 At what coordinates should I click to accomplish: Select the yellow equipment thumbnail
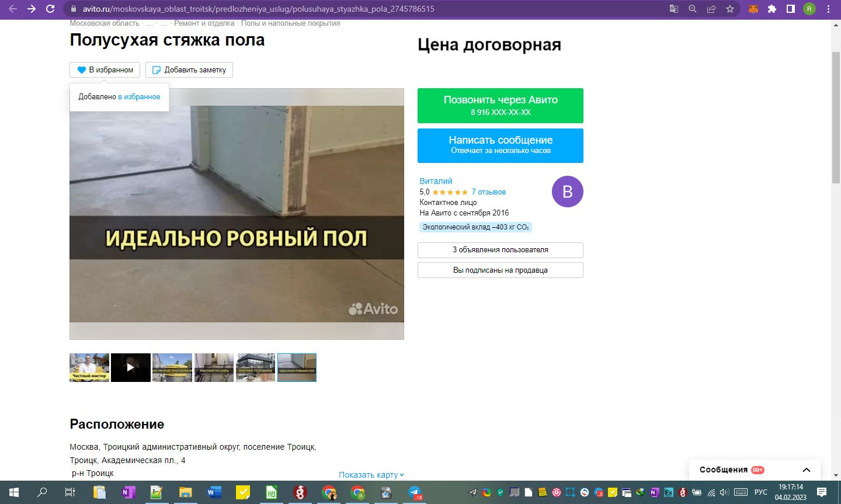(x=172, y=367)
